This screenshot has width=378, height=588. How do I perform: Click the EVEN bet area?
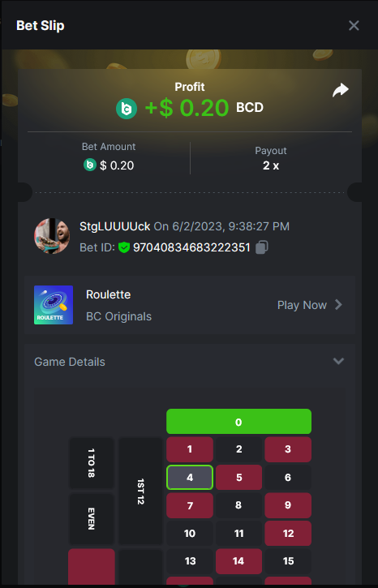click(91, 519)
